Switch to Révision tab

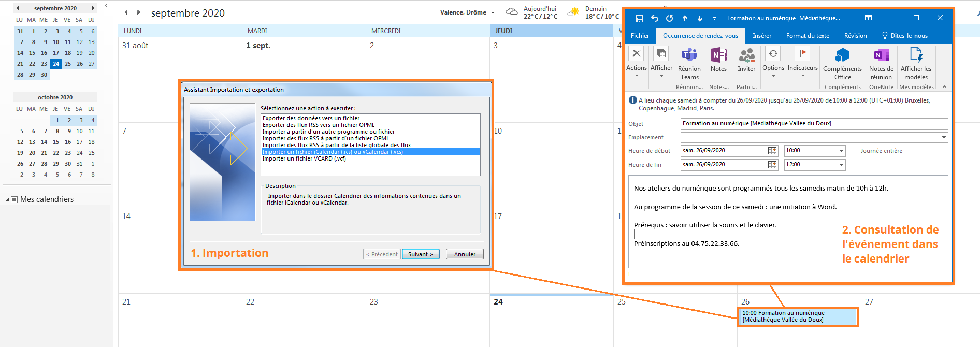tap(855, 36)
